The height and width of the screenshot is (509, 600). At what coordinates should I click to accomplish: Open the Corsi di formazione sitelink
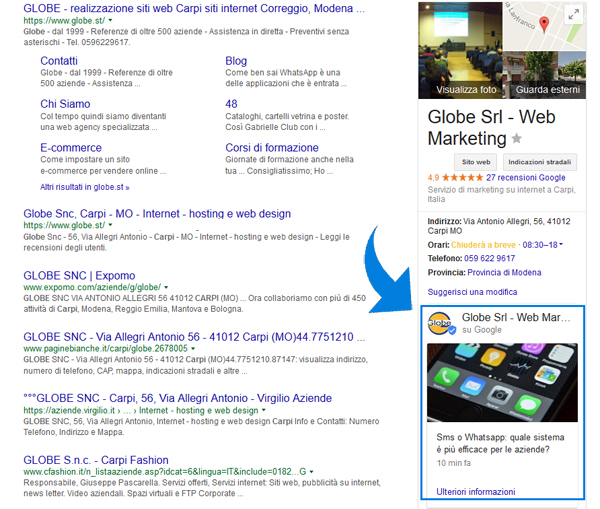point(272,148)
